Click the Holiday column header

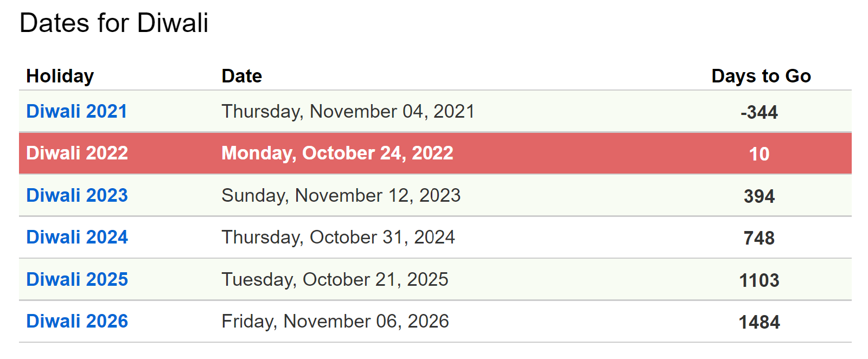(60, 76)
